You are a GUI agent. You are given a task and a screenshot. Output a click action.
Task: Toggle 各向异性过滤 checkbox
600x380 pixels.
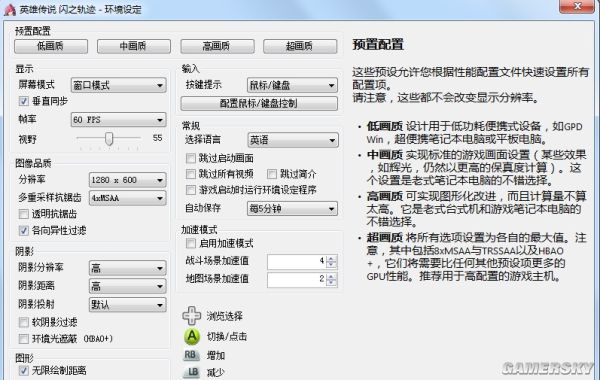coord(24,230)
